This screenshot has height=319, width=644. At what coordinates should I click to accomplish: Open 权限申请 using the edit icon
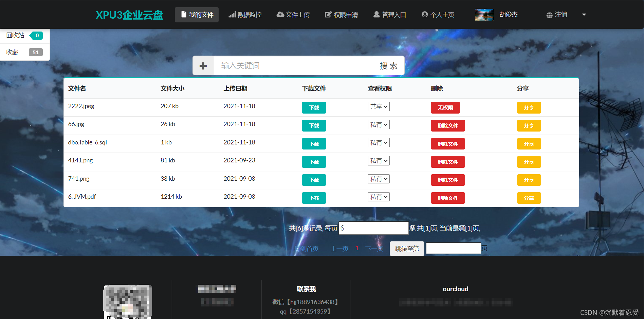(x=328, y=15)
